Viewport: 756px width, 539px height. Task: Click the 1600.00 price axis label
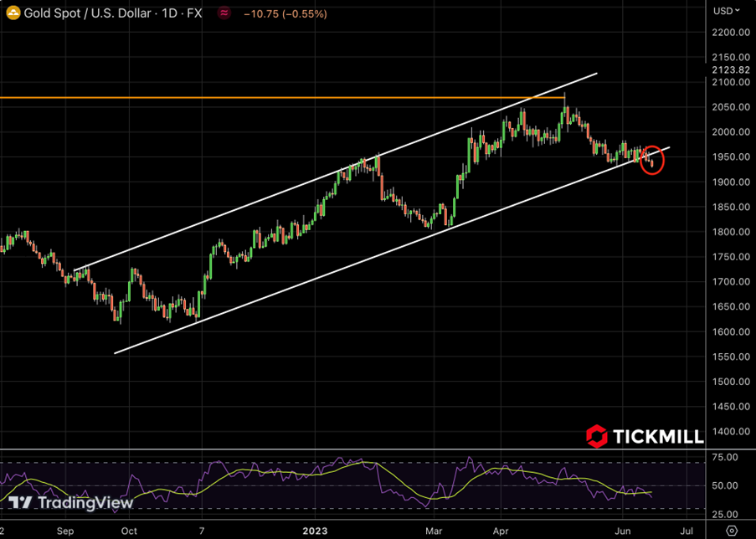pos(731,331)
